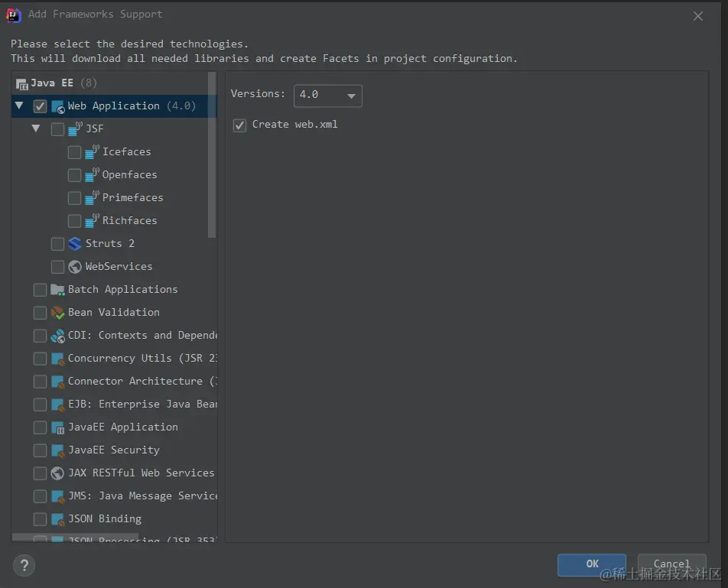The width and height of the screenshot is (728, 588).
Task: Uncheck the Web Application checkbox
Action: [x=40, y=106]
